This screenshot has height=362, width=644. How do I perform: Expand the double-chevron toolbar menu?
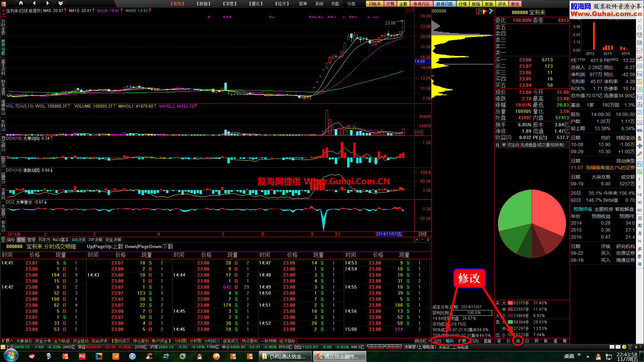pos(61,3)
